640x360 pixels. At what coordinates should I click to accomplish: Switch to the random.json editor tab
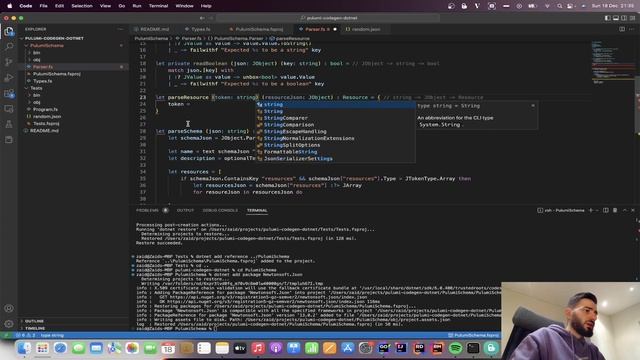coord(365,29)
